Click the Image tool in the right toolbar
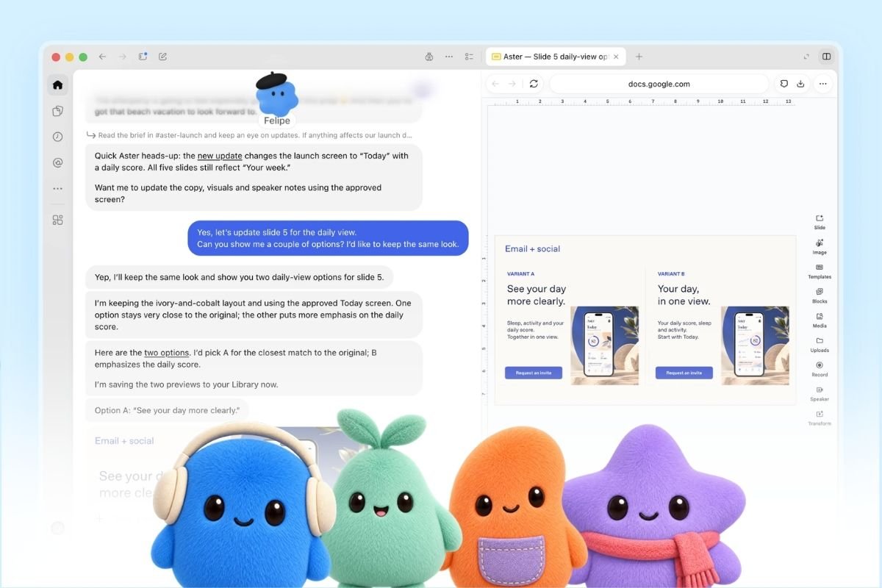This screenshot has height=588, width=882. click(820, 246)
